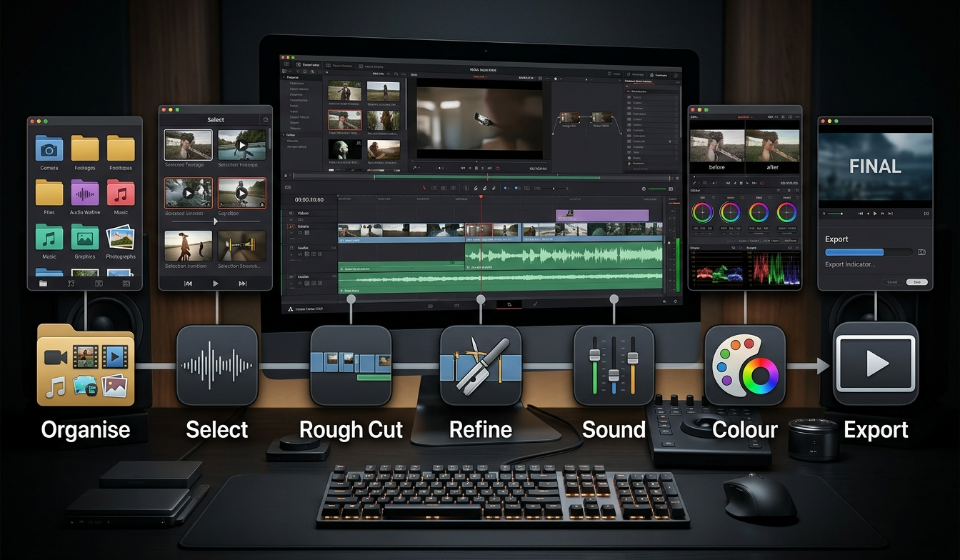Click the scrollbar in the Select window

[269, 139]
